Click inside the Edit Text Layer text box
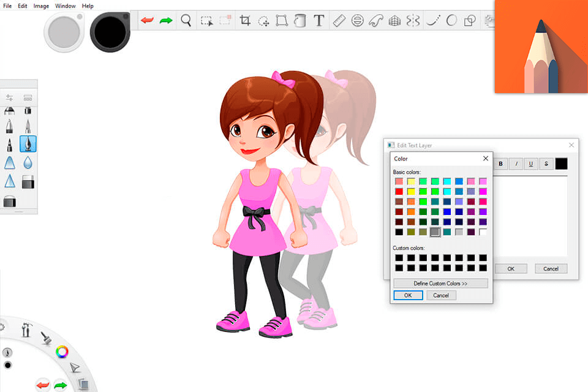Screen dimensions: 588x392 [x=530, y=216]
